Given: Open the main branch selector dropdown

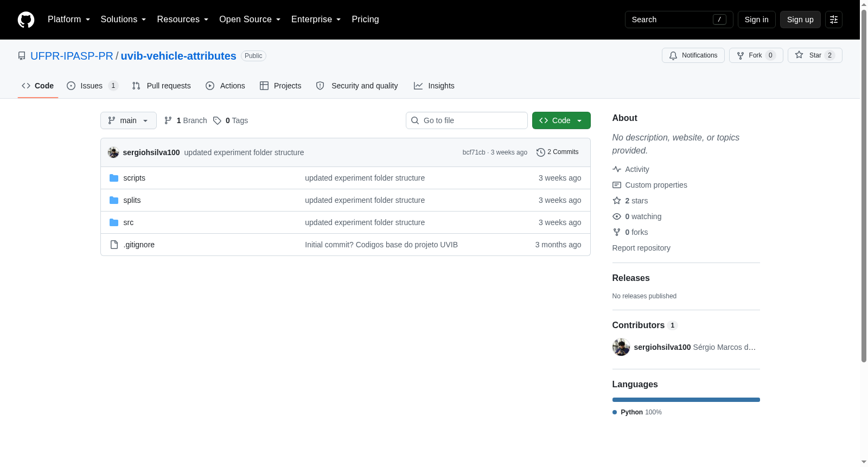Looking at the screenshot, I should (129, 120).
